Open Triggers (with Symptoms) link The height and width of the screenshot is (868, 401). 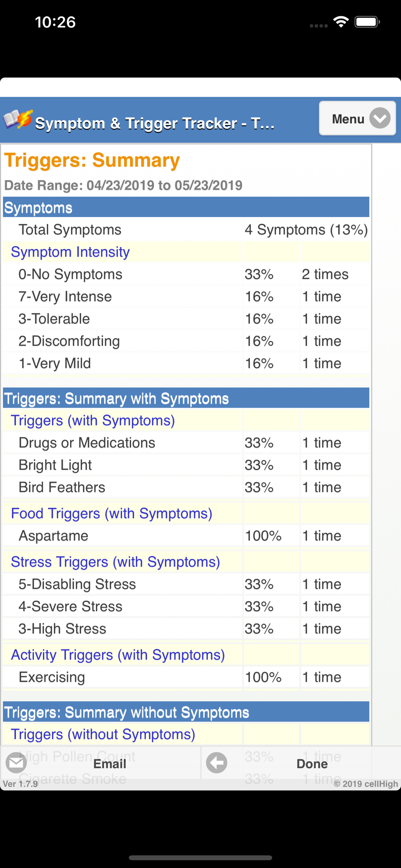(93, 420)
